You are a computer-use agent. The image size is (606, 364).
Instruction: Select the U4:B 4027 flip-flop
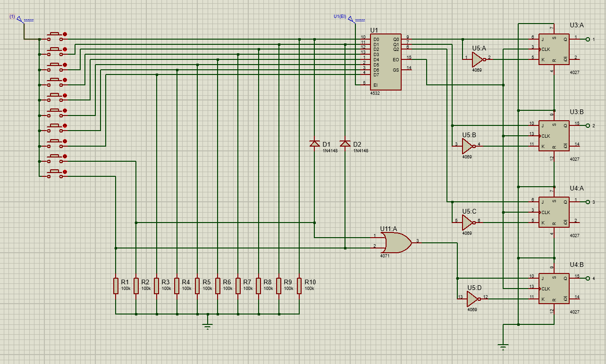point(555,289)
